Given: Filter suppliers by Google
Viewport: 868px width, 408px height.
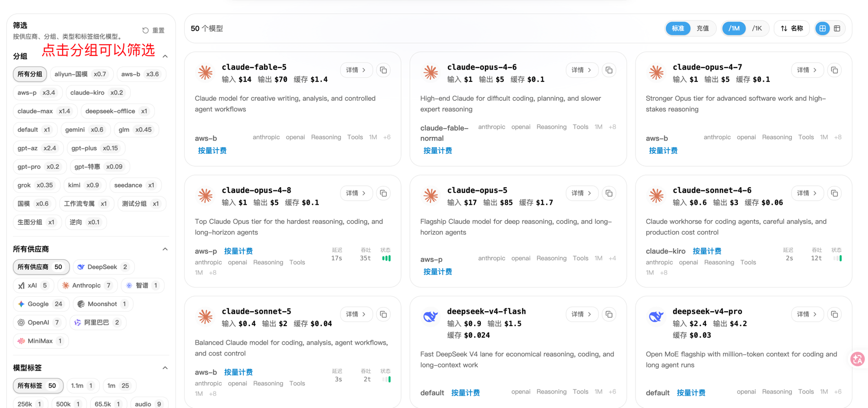Looking at the screenshot, I should pyautogui.click(x=40, y=304).
